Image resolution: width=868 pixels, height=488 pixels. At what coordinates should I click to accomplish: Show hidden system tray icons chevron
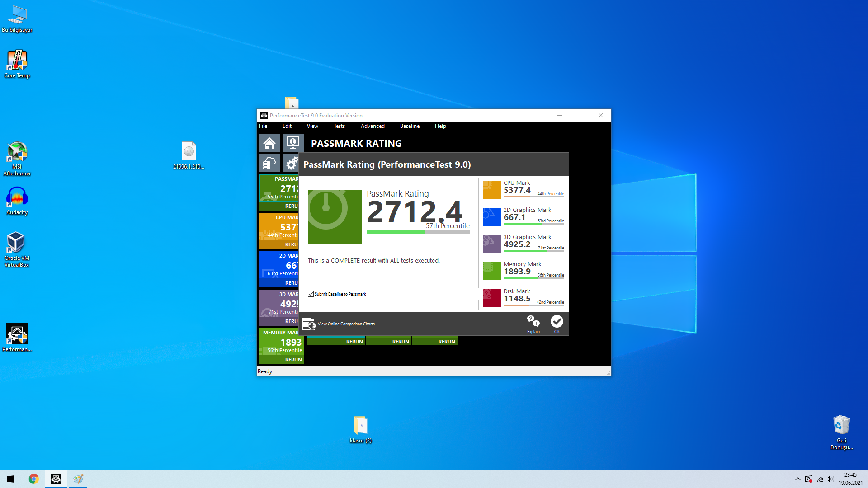point(797,479)
